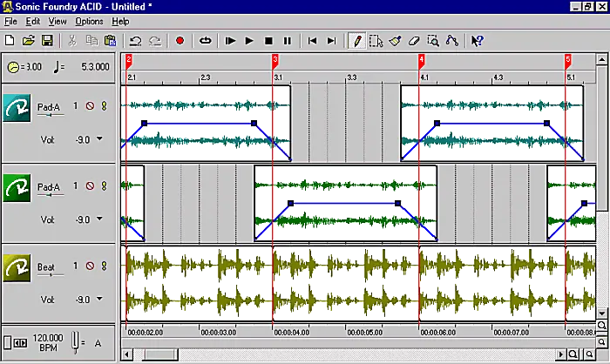610x364 pixels.
Task: Select the Draw pencil tool
Action: coord(357,40)
